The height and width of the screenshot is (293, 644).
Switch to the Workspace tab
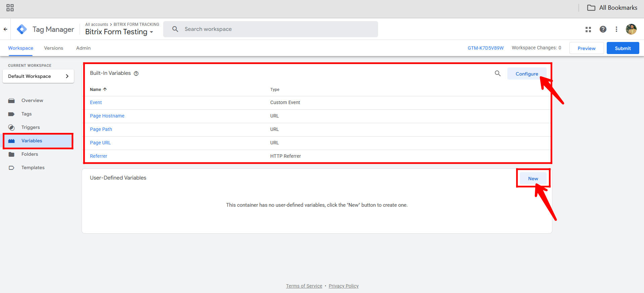(x=20, y=48)
